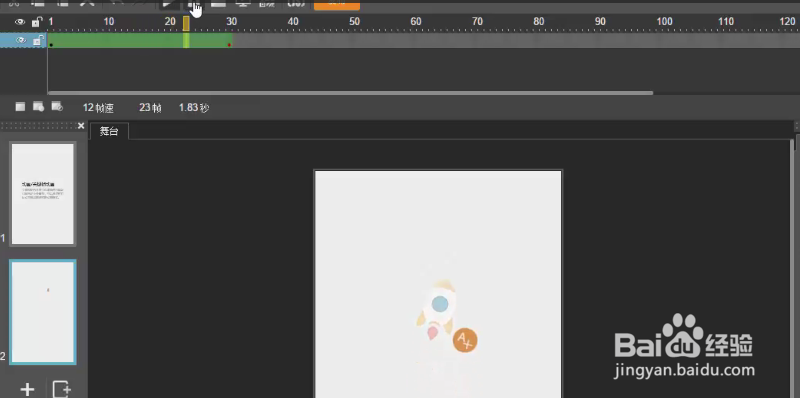
Task: Hide the selected layer using its eye icon
Action: [x=21, y=41]
